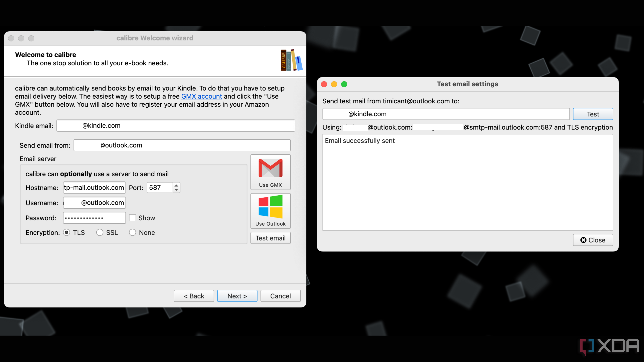Minimize the Test email settings window
644x362 pixels.
point(334,84)
